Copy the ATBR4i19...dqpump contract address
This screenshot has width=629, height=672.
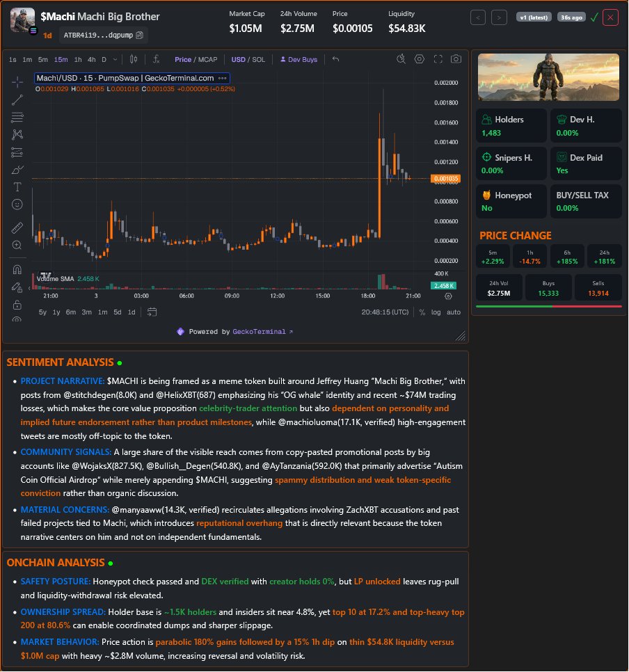(x=139, y=35)
